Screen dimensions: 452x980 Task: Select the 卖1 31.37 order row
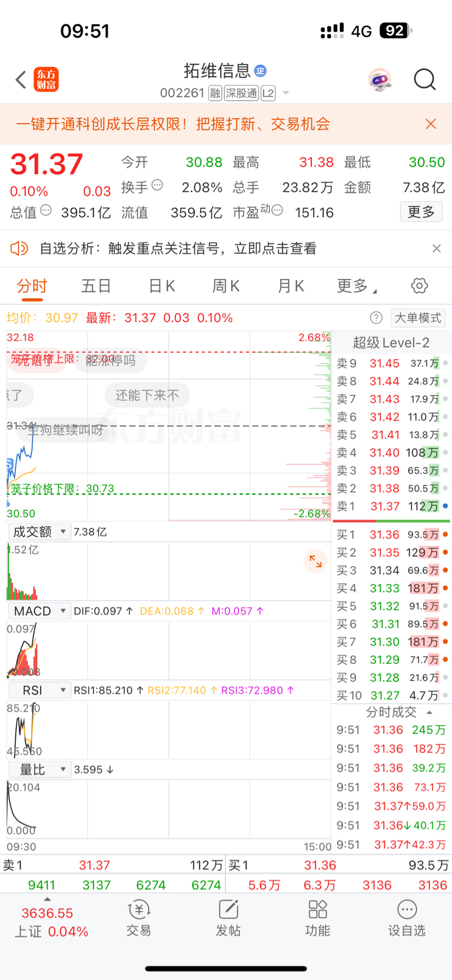pyautogui.click(x=392, y=506)
